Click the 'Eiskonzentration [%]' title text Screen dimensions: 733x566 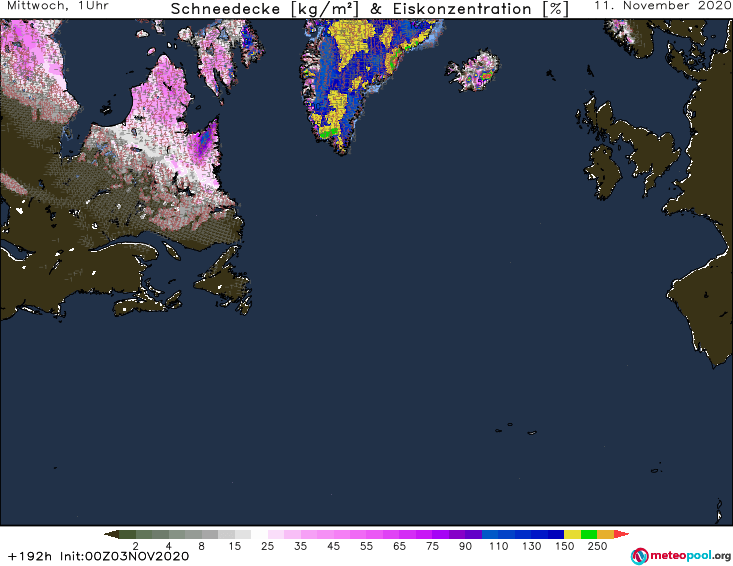point(481,9)
